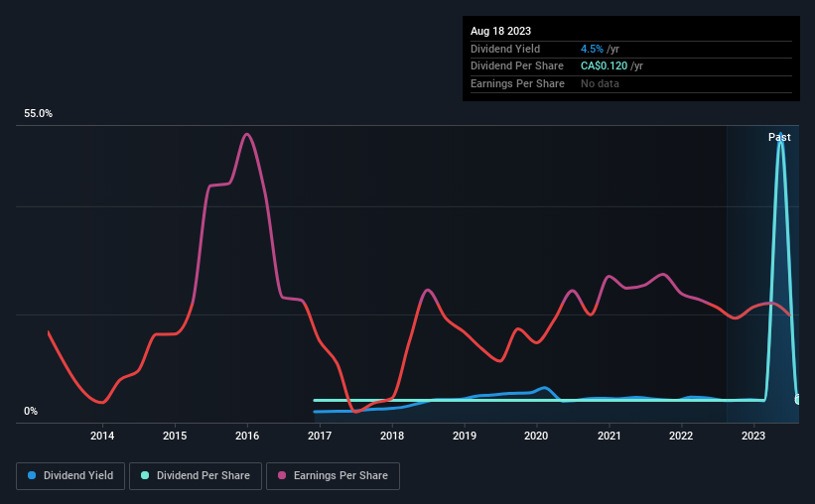The image size is (815, 504).
Task: Toggle the Earnings Per Share legend button
Action: click(333, 476)
